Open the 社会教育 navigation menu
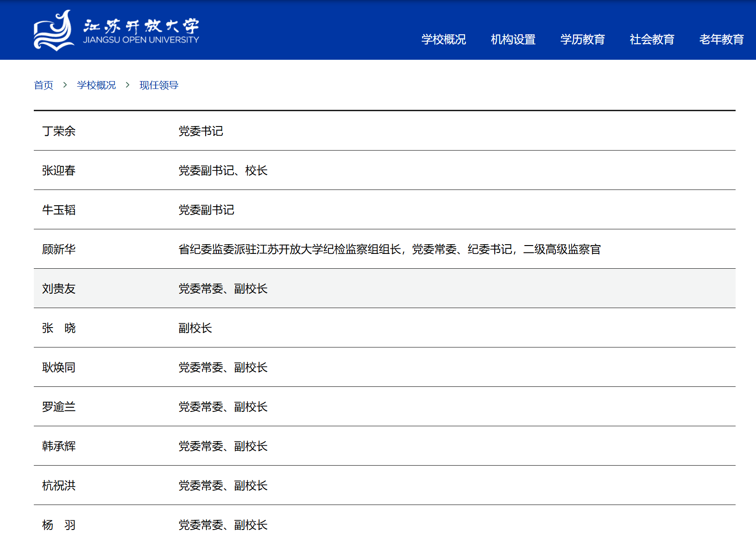Image resolution: width=756 pixels, height=543 pixels. [652, 39]
